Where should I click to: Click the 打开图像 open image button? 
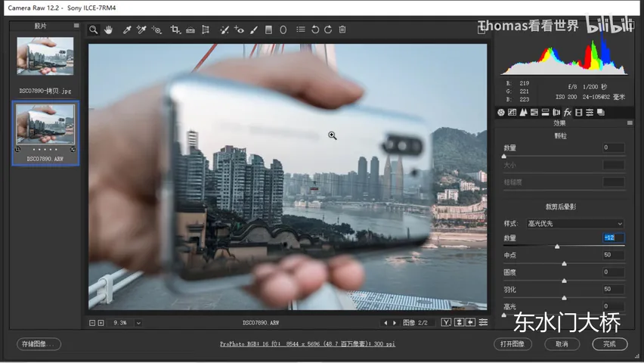512,344
